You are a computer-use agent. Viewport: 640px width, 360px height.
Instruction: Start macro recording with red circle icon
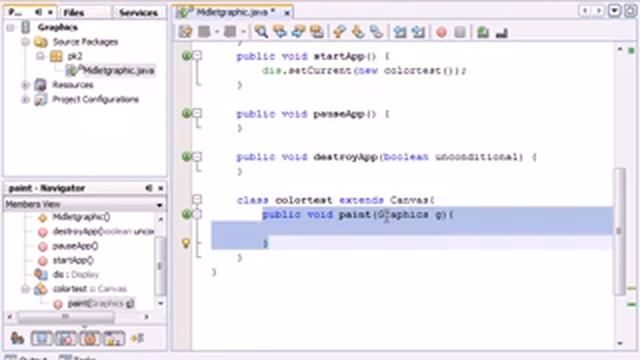pyautogui.click(x=441, y=32)
